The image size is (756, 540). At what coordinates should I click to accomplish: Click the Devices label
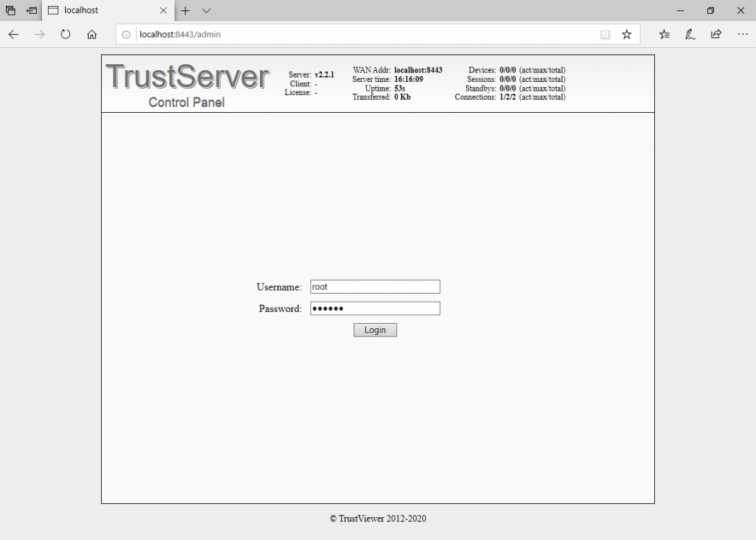482,70
